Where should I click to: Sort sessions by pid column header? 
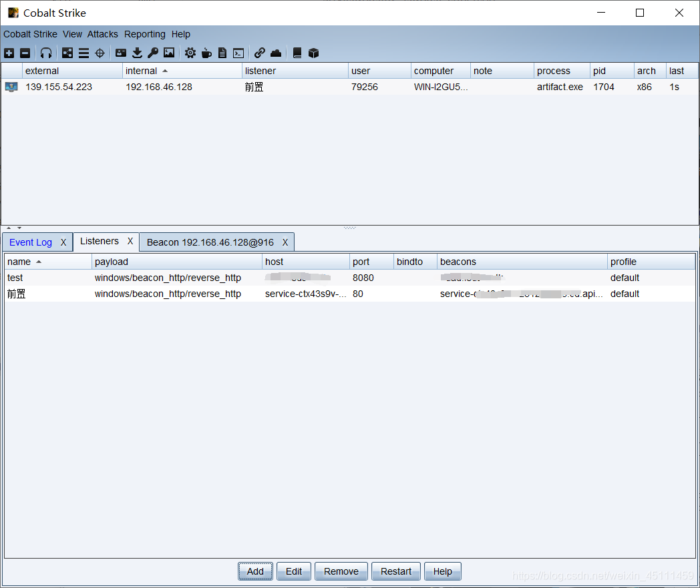coord(612,71)
